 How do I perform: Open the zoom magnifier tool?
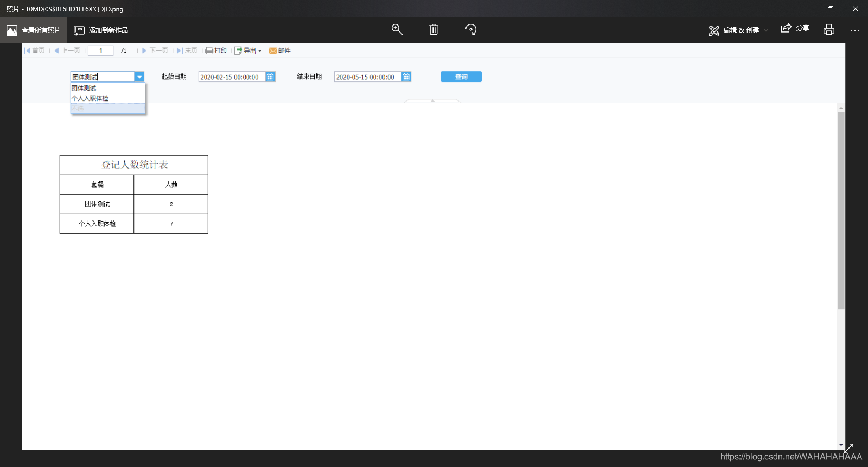(397, 29)
